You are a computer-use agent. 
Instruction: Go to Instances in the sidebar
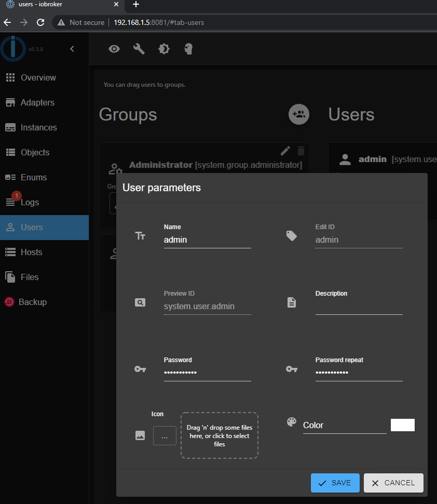[38, 127]
